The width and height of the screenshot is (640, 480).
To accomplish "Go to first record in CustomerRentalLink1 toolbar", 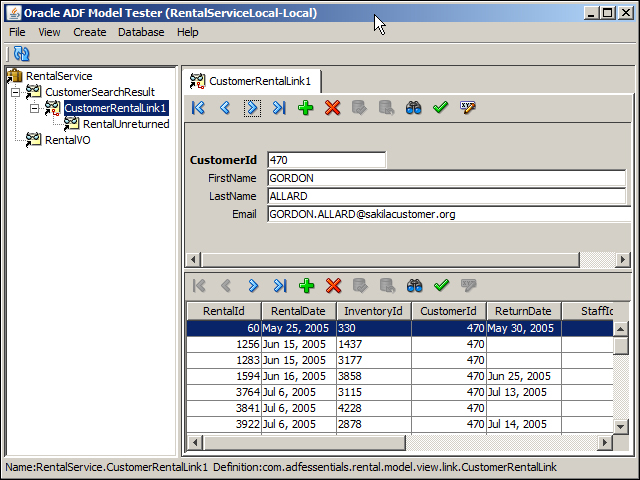I will pos(198,108).
